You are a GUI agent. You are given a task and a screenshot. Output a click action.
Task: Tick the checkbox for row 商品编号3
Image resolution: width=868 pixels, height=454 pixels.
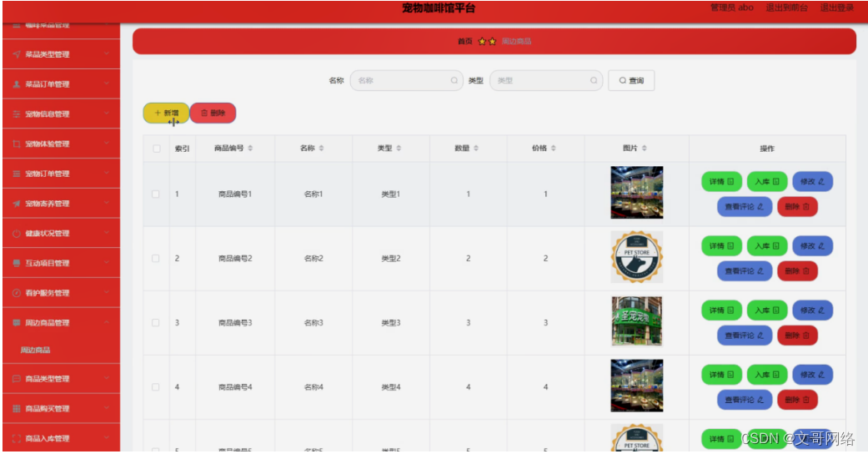(x=156, y=323)
